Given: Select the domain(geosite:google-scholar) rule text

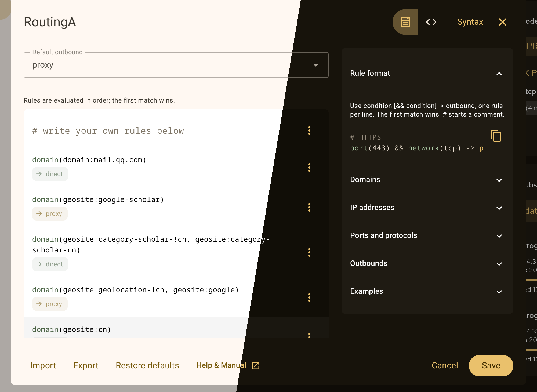Looking at the screenshot, I should click(98, 199).
